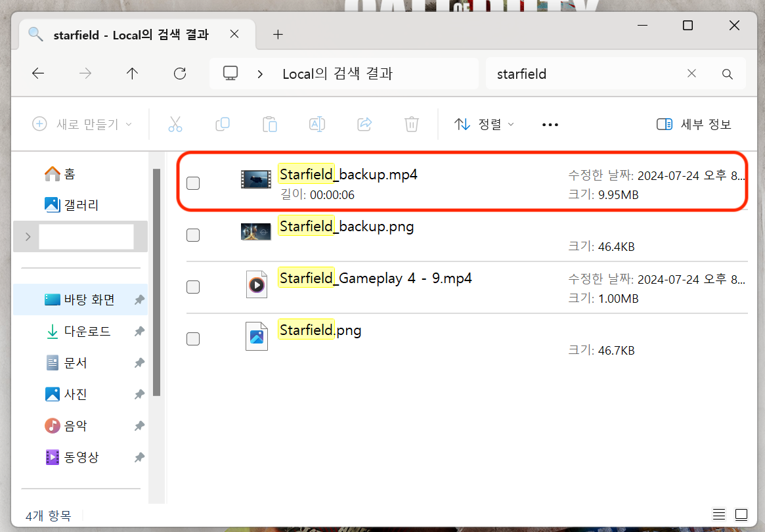
Task: Click the Cut scissors icon
Action: [x=175, y=124]
